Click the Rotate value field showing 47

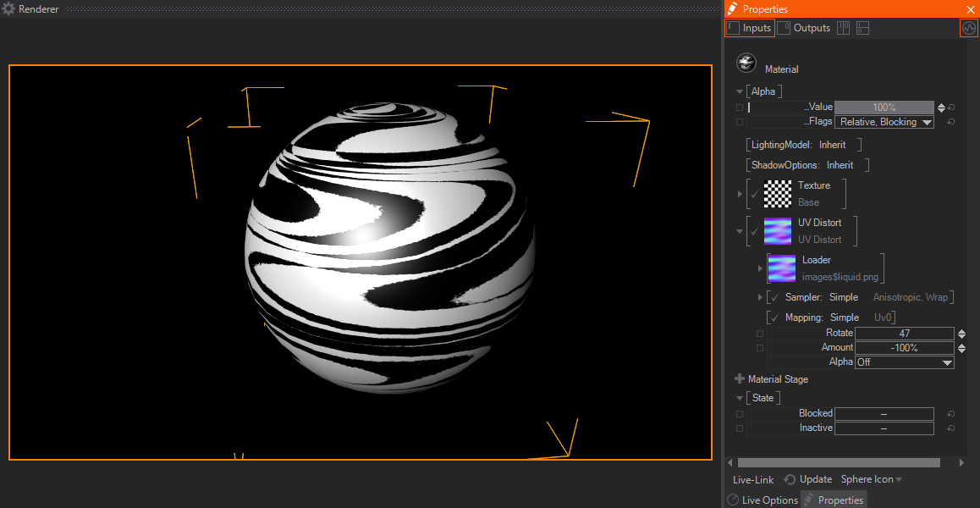point(904,334)
